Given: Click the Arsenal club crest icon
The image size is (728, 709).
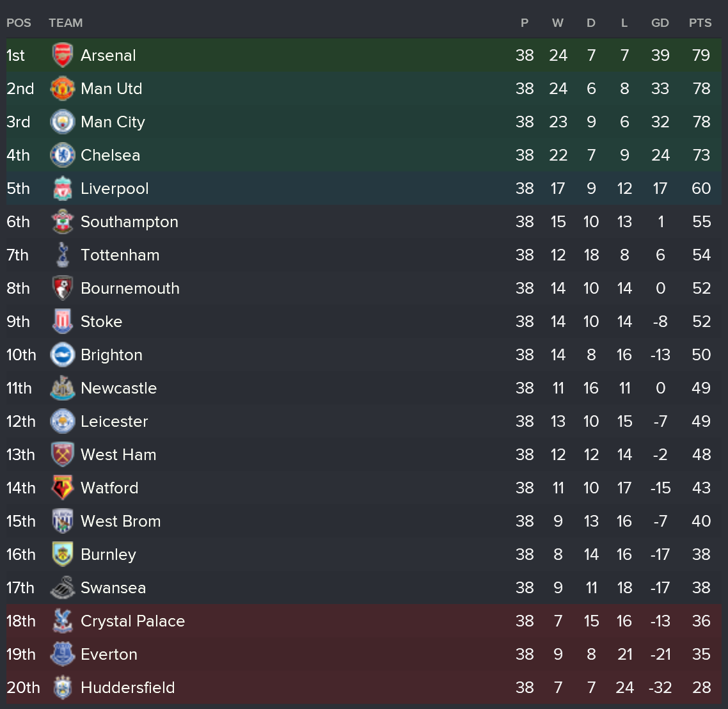Looking at the screenshot, I should 63,56.
